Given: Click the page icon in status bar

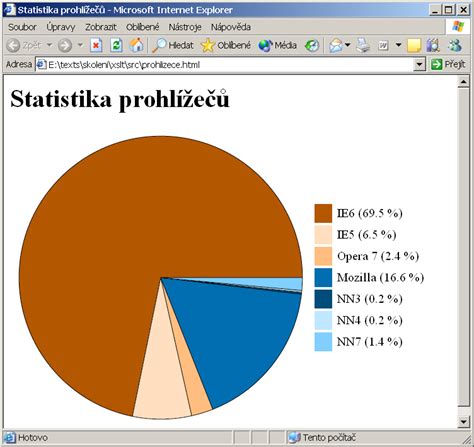Looking at the screenshot, I should pyautogui.click(x=10, y=437).
